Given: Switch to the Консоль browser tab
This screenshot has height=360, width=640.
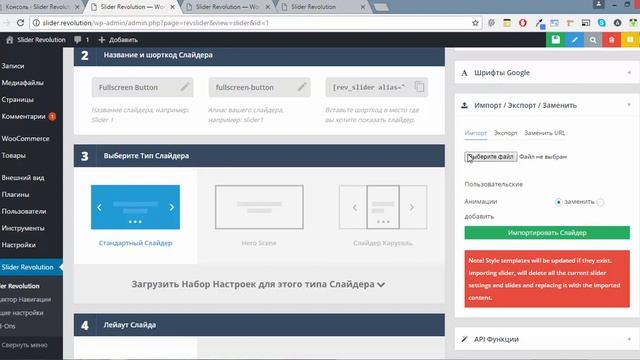Looking at the screenshot, I should point(41,7).
